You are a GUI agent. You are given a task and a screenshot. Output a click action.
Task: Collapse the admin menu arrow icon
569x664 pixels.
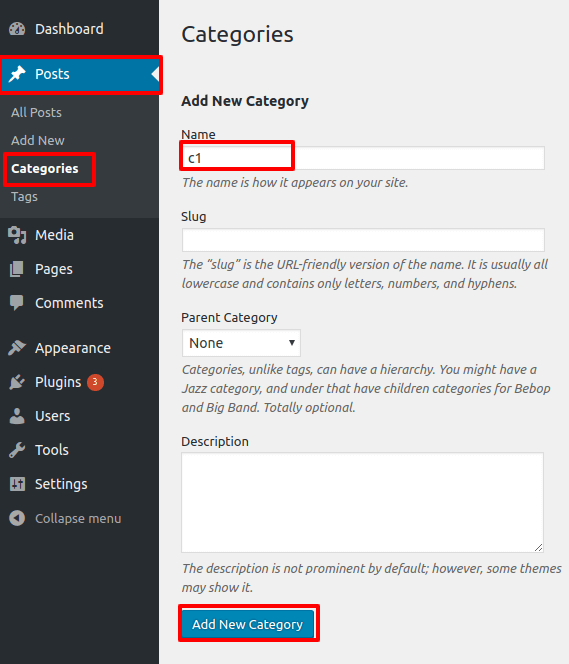[x=17, y=518]
